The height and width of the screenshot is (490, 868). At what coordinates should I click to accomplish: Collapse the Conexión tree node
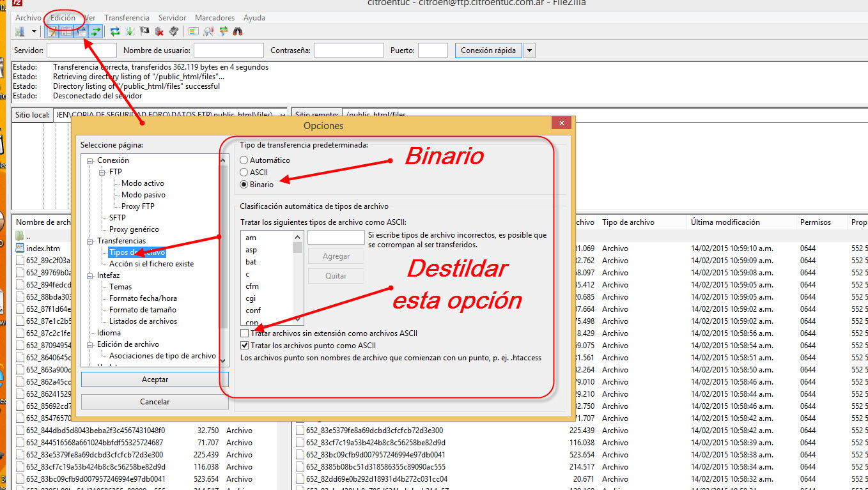91,160
